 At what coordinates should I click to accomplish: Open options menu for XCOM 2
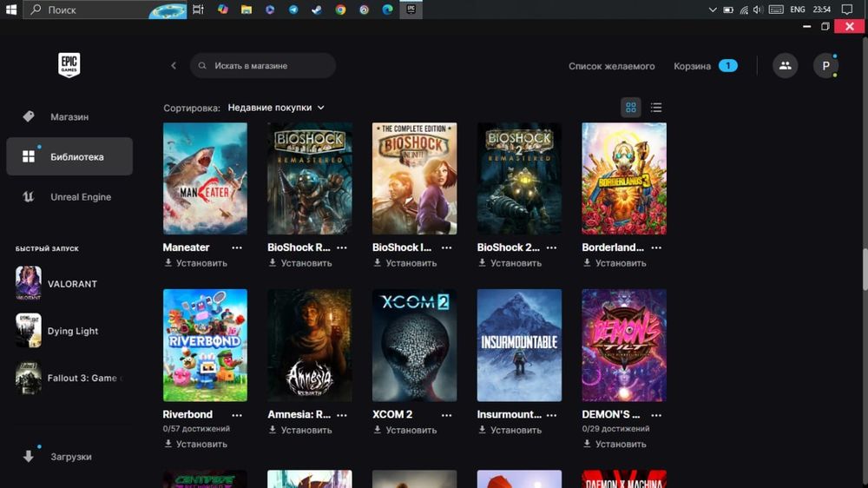tap(447, 415)
